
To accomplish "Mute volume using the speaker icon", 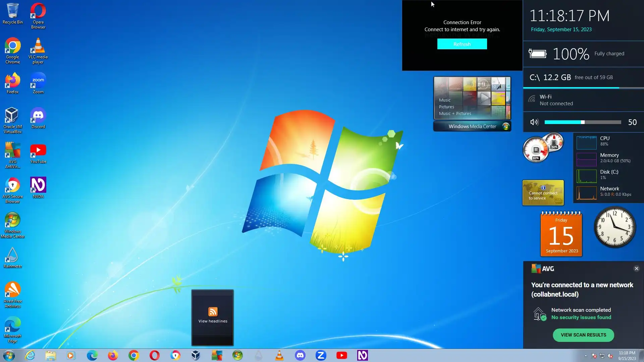I will (534, 122).
